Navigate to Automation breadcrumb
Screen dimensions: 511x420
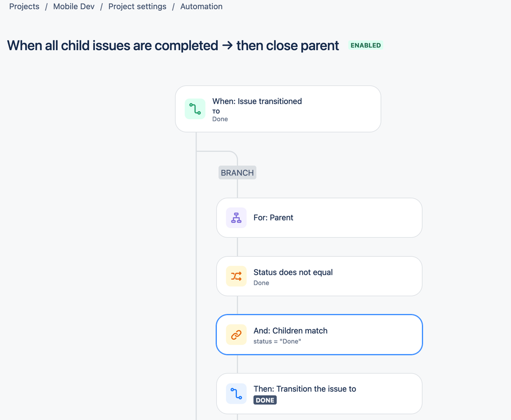pyautogui.click(x=201, y=7)
